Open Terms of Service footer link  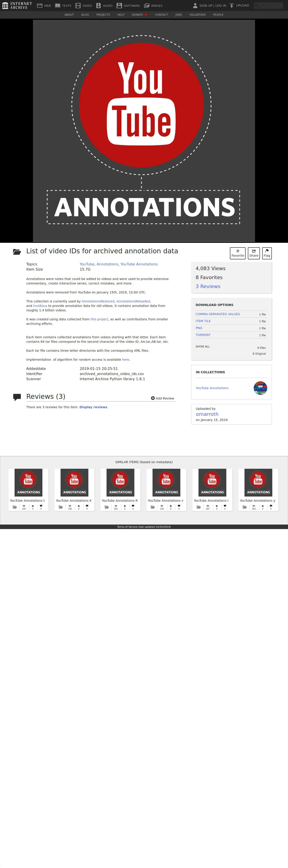point(144,527)
